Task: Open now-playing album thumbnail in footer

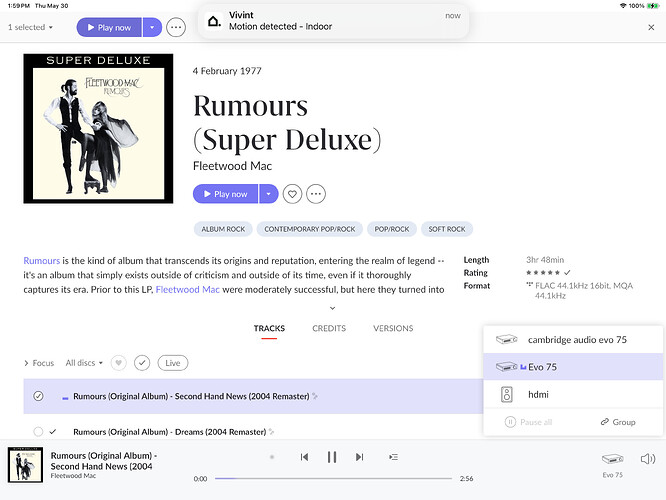Action: point(25,465)
